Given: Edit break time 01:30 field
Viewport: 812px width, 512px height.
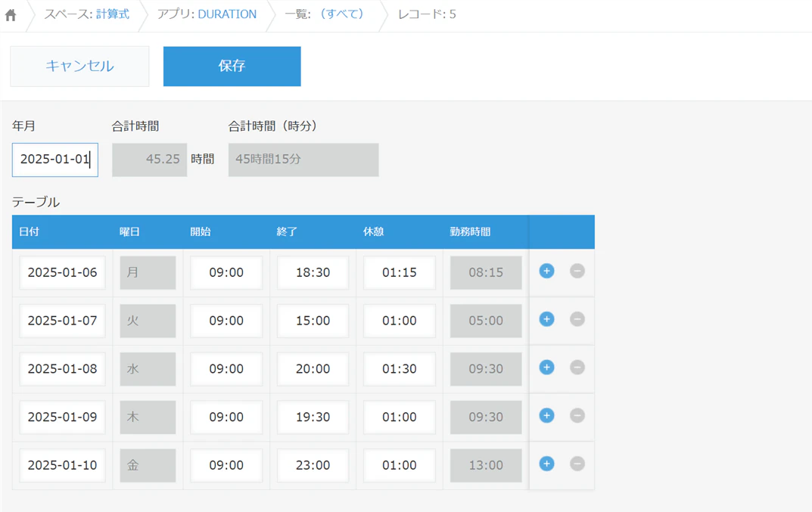Looking at the screenshot, I should click(400, 368).
